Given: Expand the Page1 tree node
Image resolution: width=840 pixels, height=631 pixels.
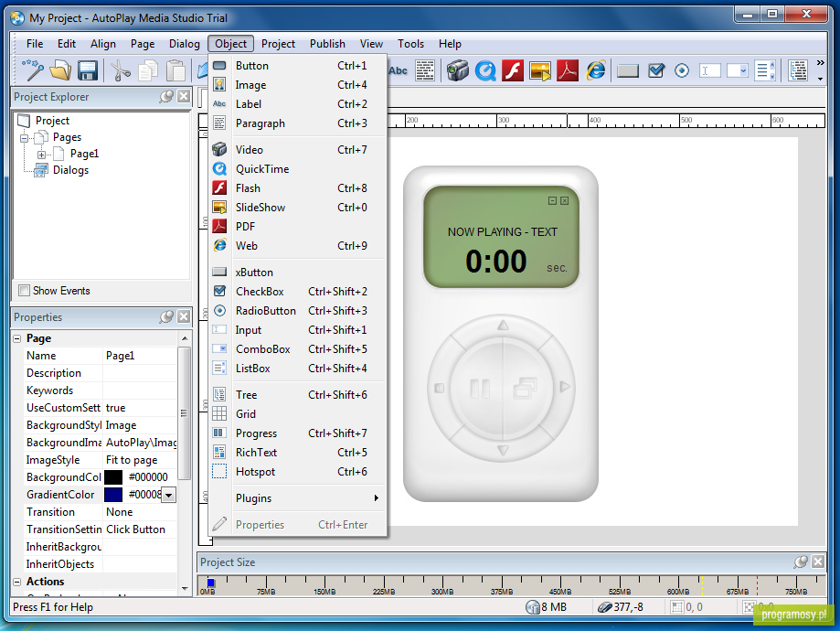Looking at the screenshot, I should pos(42,155).
